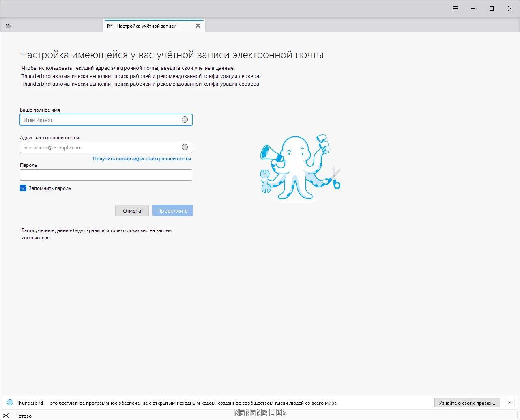Maximize the Thunderbird window
The image size is (520, 420).
click(492, 9)
